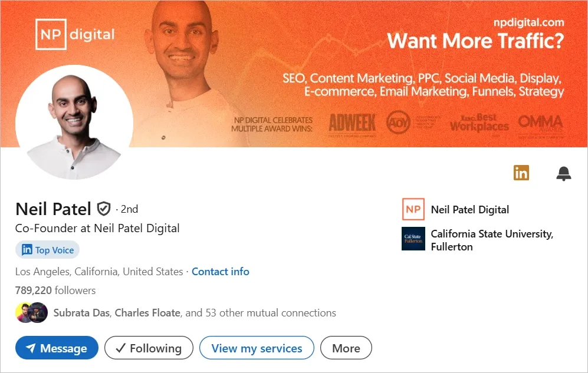This screenshot has width=588, height=373.
Task: Click the Neil Patel Digital NP logo
Action: [413, 209]
